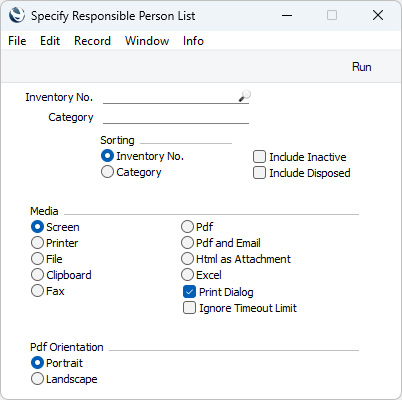The height and width of the screenshot is (400, 402).
Task: Focus the Inventory No. text field
Action: point(170,97)
